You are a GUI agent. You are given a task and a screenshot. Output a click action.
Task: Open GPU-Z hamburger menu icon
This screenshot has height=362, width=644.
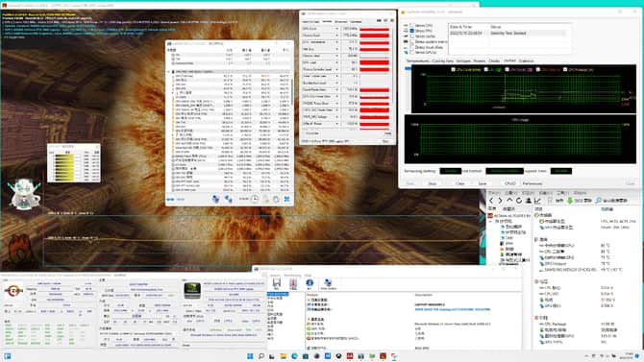391,20
